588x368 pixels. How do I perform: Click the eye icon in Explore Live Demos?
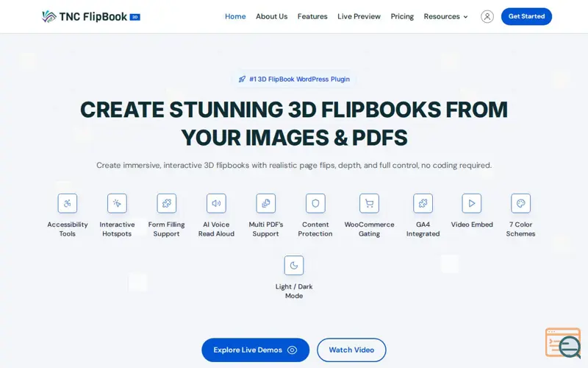pos(292,350)
